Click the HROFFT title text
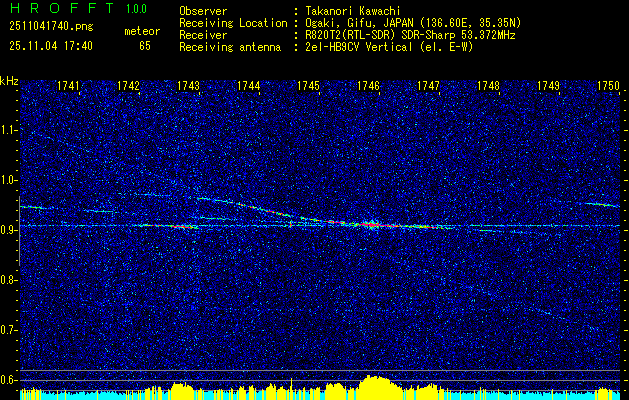This screenshot has width=629, height=400. [x=62, y=8]
